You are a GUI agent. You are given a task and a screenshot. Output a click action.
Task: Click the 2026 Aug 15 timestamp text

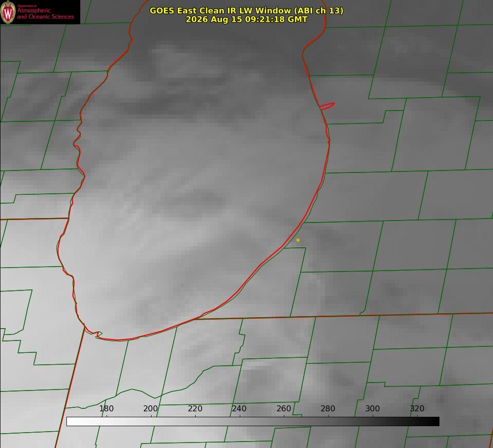tap(247, 19)
